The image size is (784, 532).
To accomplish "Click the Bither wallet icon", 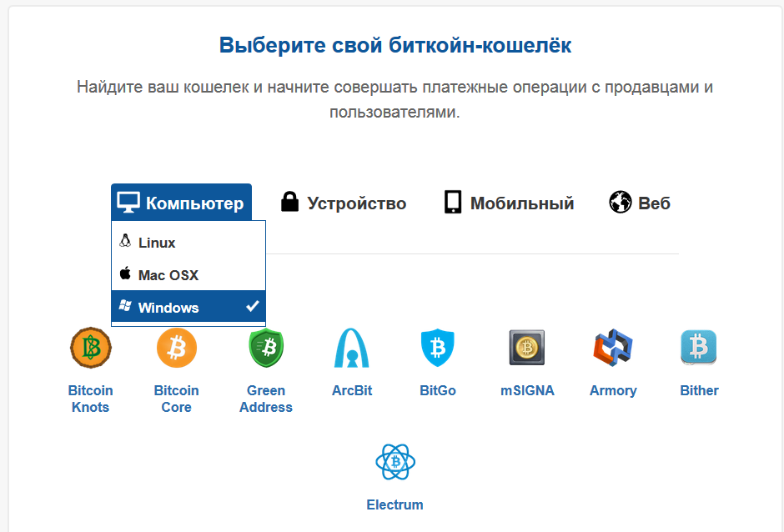I will [699, 348].
